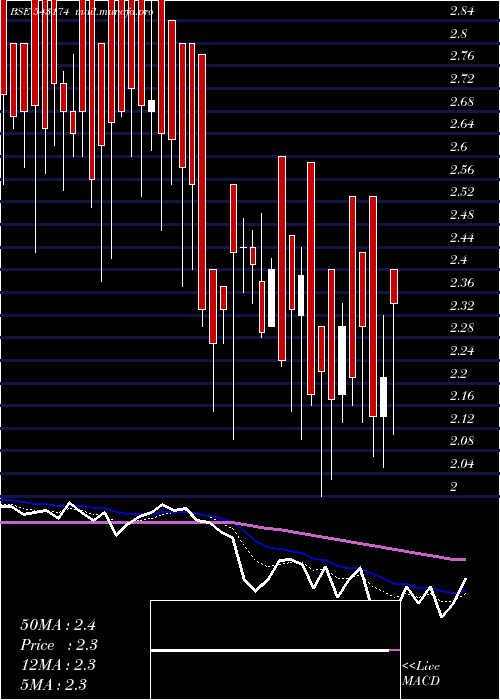This screenshot has height=700, width=500.
Task: Click the 2.2 price axis label
Action: click(458, 374)
